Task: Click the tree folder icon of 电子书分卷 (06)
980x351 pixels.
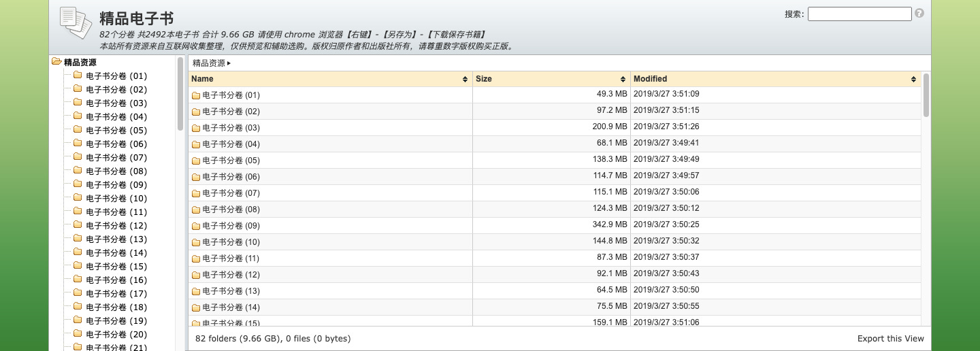Action: [78, 144]
